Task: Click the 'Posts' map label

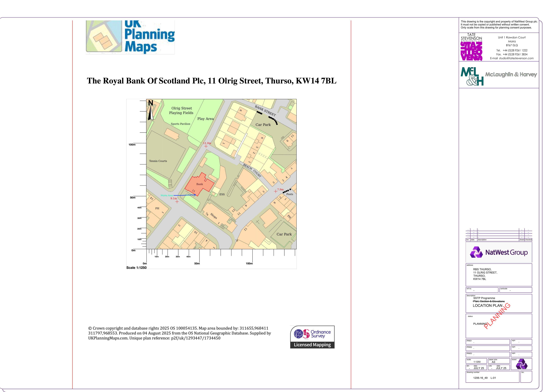Action: coord(290,194)
